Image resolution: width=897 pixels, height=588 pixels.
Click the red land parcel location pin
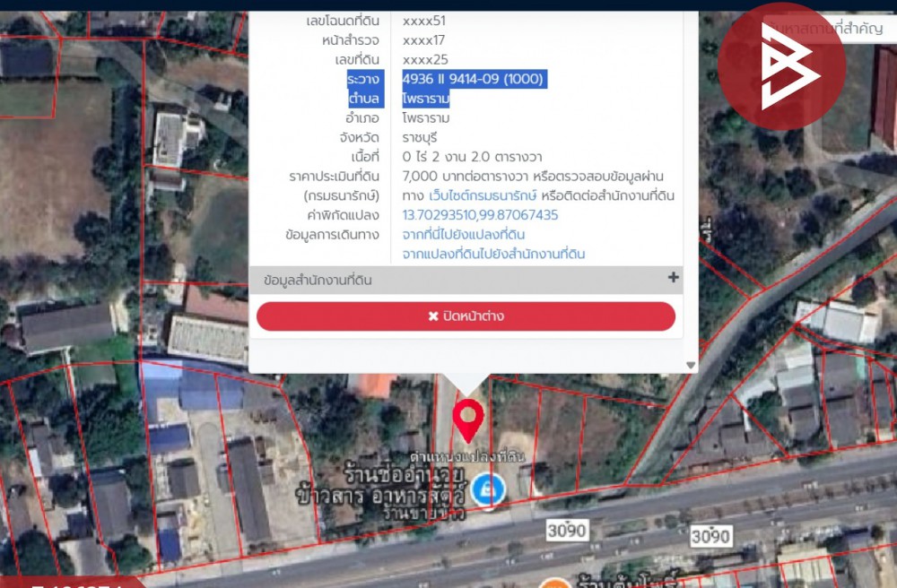[x=467, y=419]
